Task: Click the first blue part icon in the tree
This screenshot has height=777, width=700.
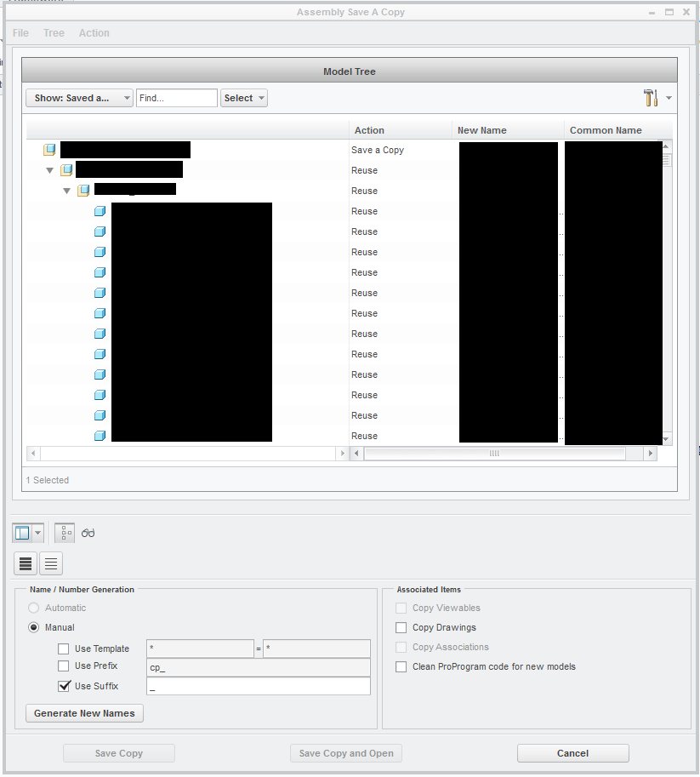Action: pos(100,210)
